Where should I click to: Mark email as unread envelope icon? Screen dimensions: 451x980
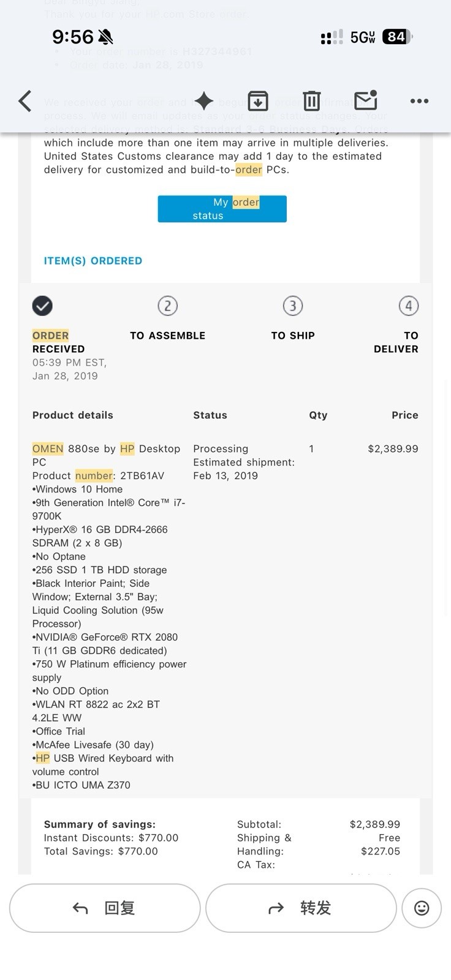click(x=366, y=100)
